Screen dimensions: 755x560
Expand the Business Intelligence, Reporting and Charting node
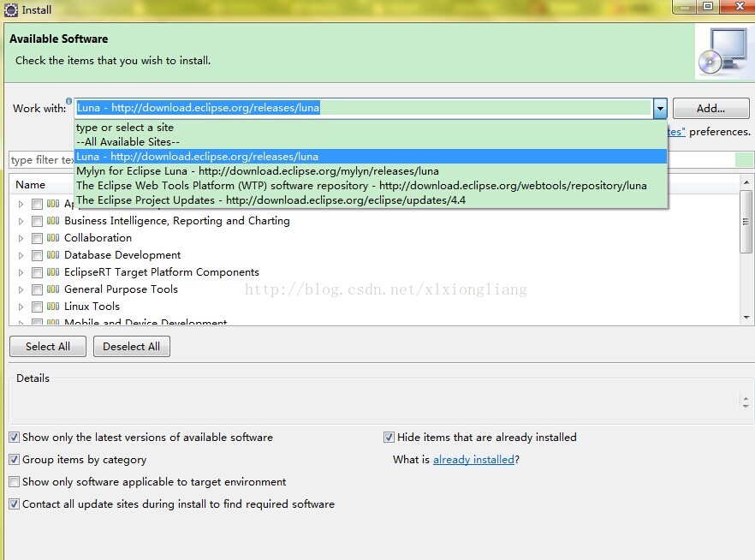pyautogui.click(x=21, y=222)
